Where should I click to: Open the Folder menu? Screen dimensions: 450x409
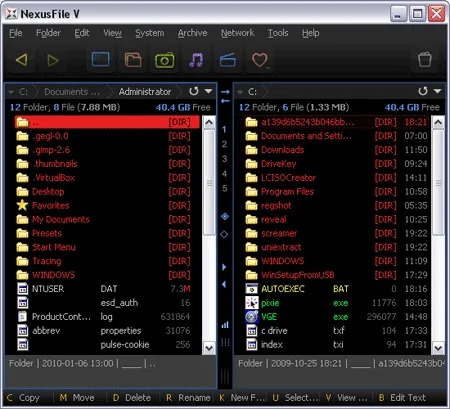[48, 33]
